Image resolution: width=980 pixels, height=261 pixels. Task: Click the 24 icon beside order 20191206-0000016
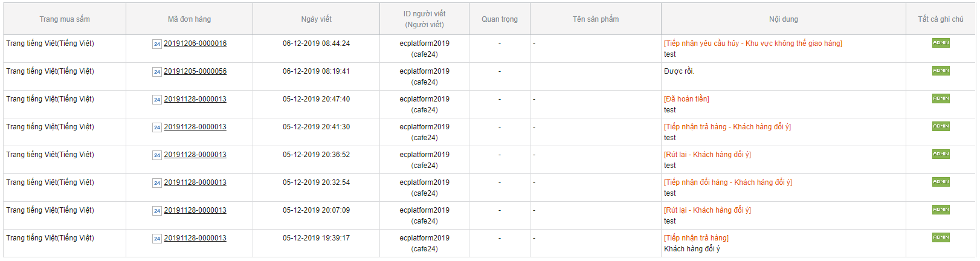(x=157, y=44)
